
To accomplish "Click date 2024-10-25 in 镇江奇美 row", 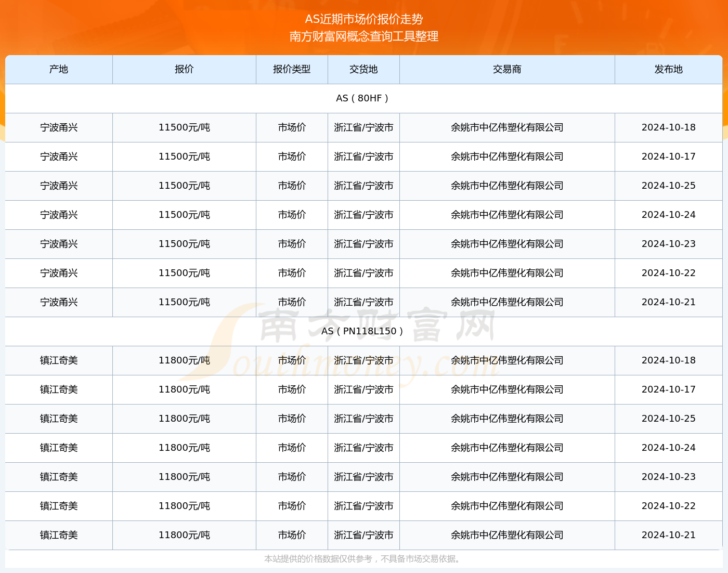I will 668,419.
